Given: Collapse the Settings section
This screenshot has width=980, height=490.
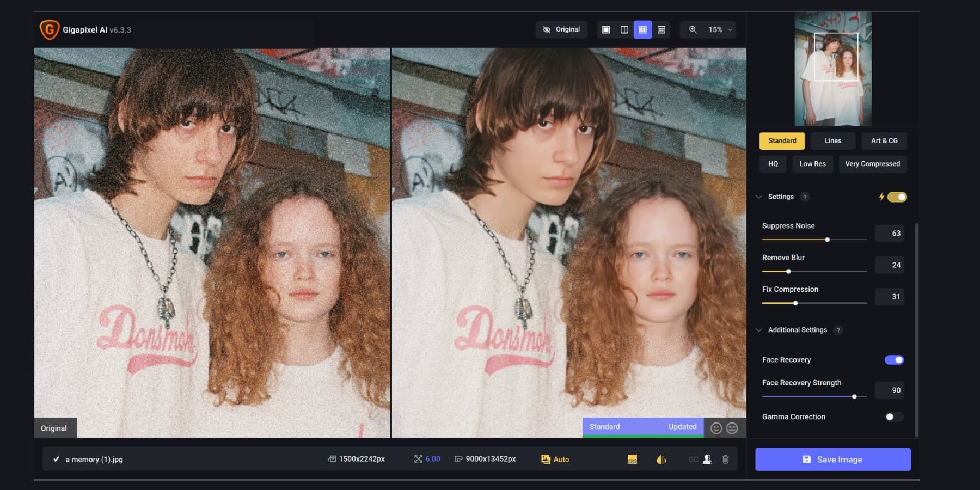Looking at the screenshot, I should [x=759, y=197].
